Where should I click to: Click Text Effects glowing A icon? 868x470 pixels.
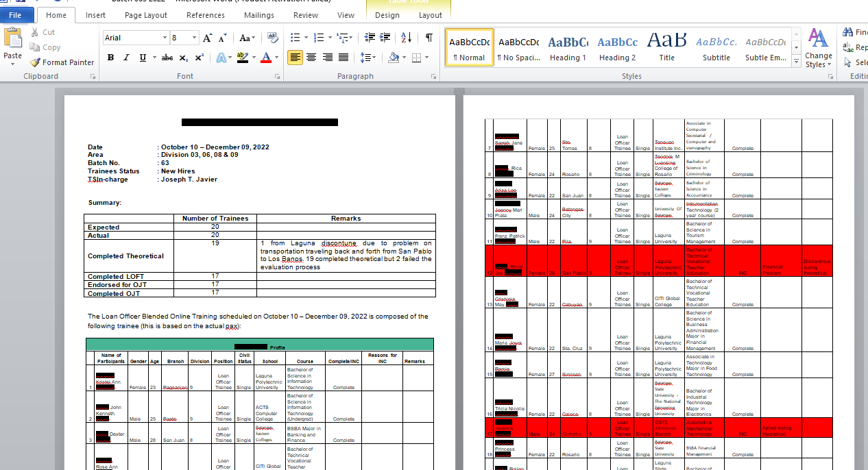click(221, 58)
